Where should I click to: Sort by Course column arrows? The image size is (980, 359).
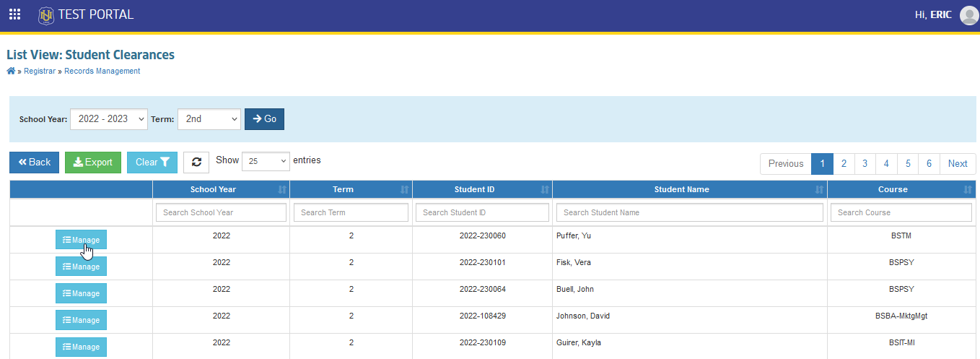coord(968,189)
